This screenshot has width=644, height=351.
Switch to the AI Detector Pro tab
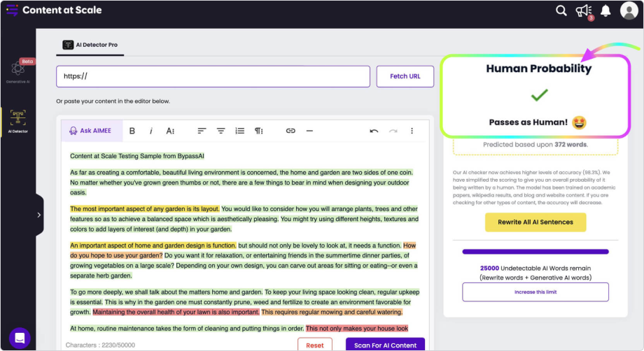click(x=90, y=45)
